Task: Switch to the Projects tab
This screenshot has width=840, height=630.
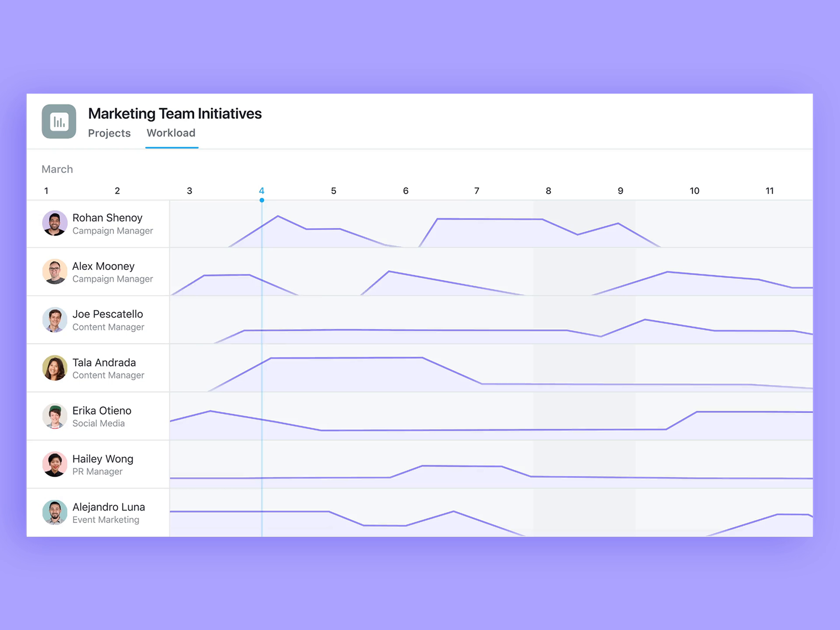Action: point(109,133)
